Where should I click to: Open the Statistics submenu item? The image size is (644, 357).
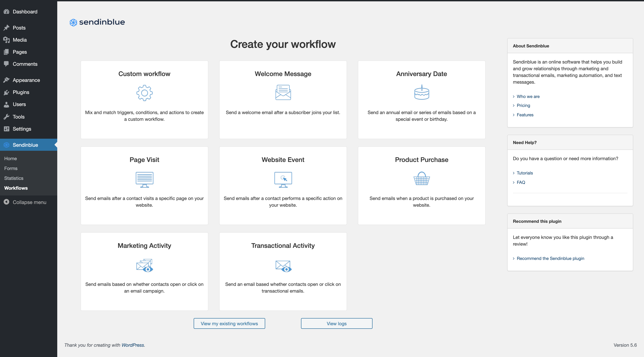pyautogui.click(x=14, y=178)
